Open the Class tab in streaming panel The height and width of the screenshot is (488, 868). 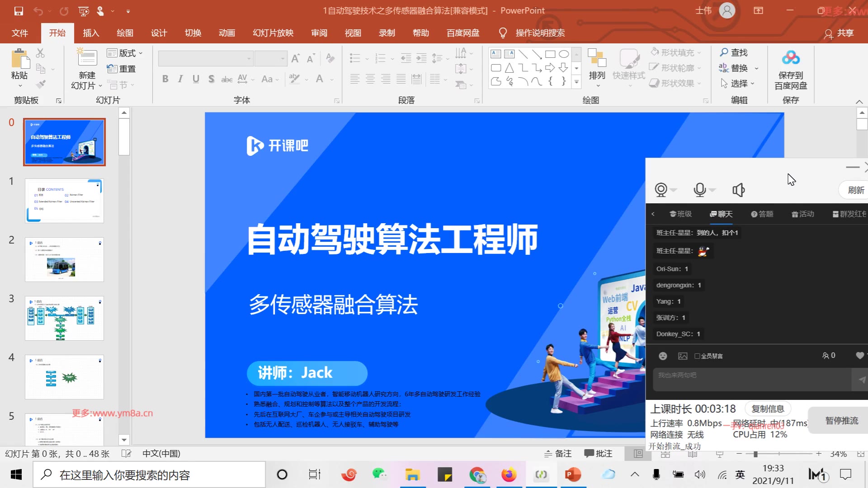tap(681, 214)
